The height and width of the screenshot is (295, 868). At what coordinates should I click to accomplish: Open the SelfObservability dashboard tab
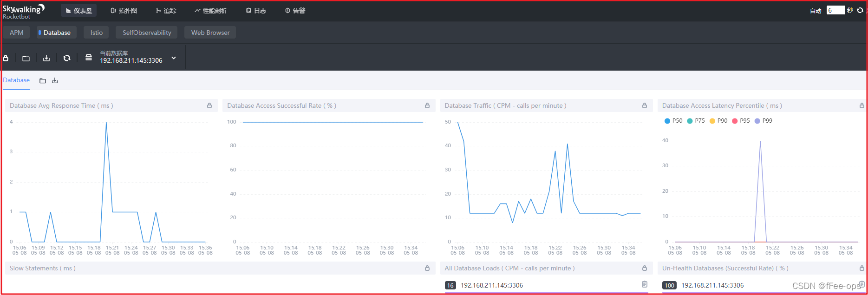(x=147, y=33)
